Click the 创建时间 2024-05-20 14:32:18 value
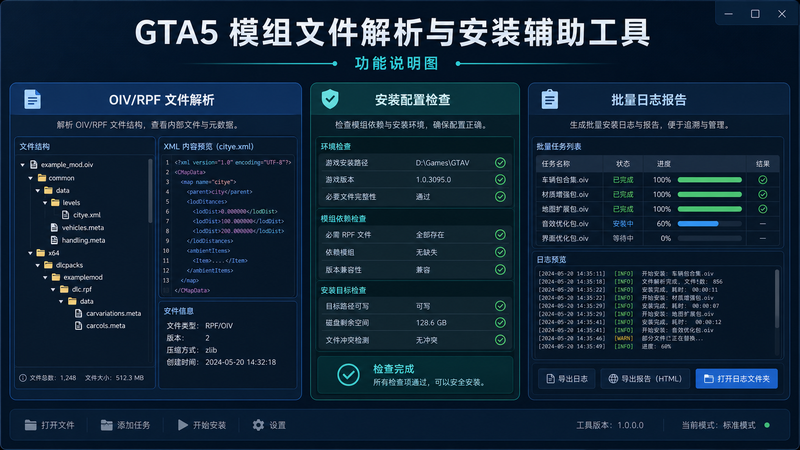The height and width of the screenshot is (450, 800). click(x=240, y=362)
